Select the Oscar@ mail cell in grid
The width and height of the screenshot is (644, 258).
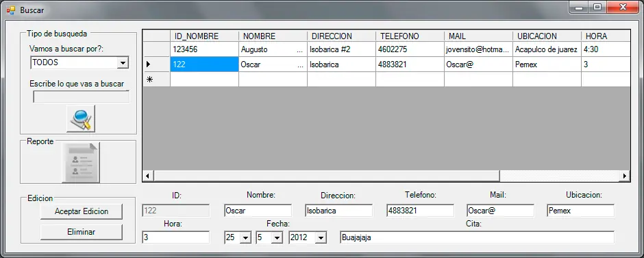478,64
